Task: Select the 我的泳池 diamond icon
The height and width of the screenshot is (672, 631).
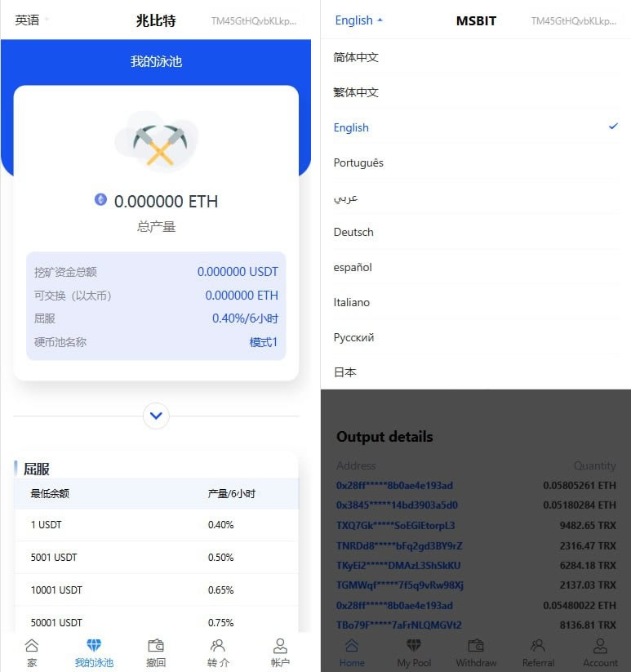Action: pos(94,646)
